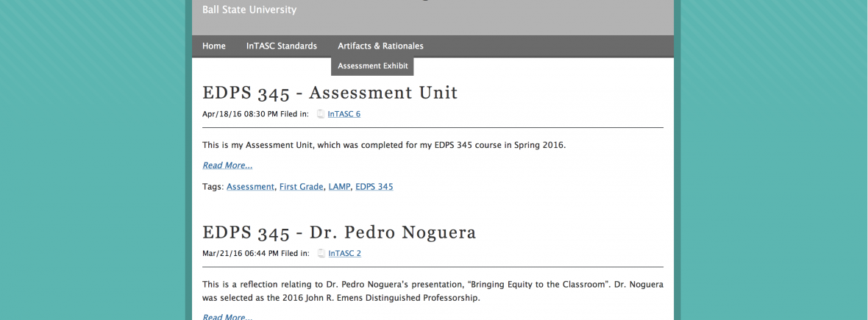Click the Dr. Noguera reflection summary paragraph
868x320 pixels.
pyautogui.click(x=433, y=291)
